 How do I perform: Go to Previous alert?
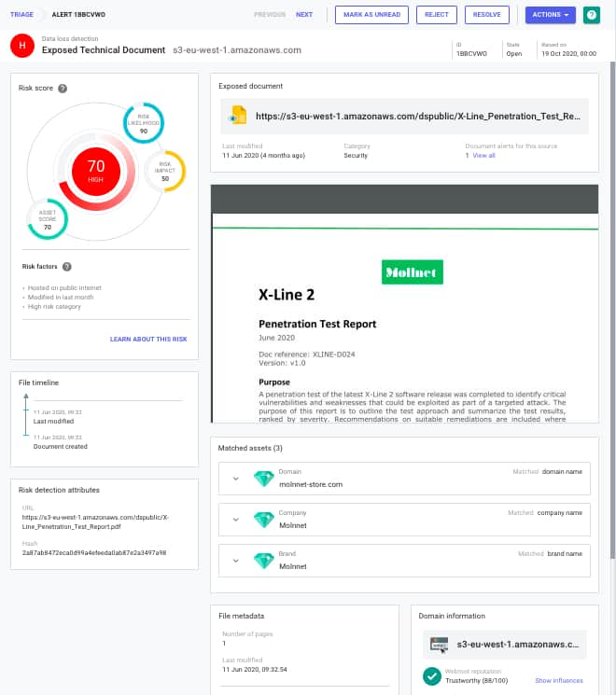pyautogui.click(x=270, y=15)
